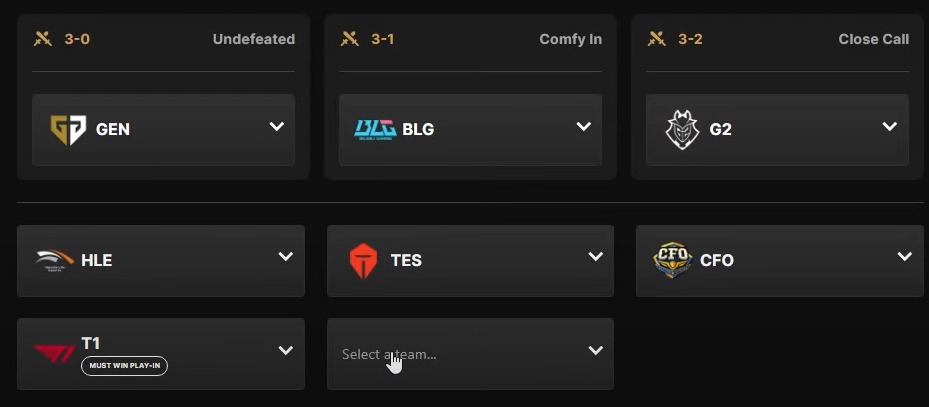Click crossed swords icon beside 3-0

(x=42, y=39)
